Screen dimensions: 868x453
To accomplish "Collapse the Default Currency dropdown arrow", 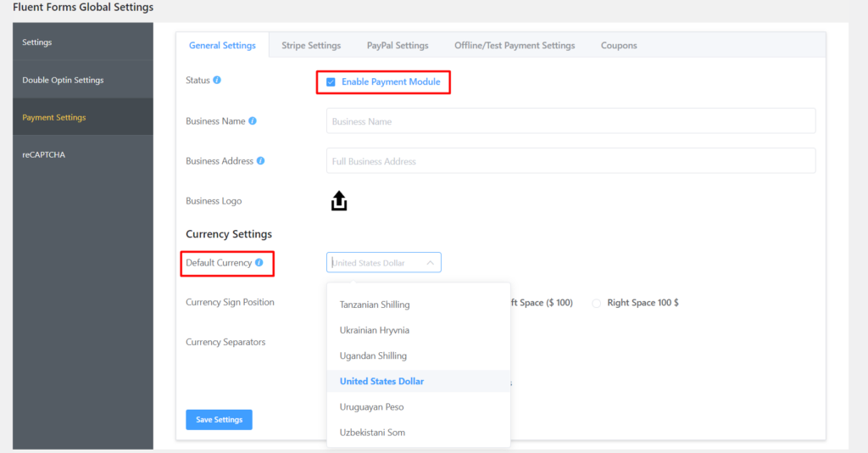I will tap(430, 263).
